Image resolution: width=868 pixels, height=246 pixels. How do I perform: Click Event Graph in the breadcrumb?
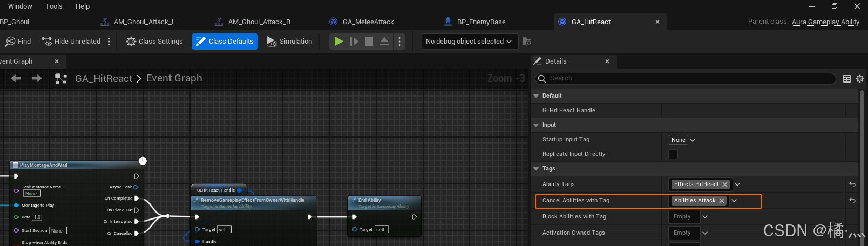174,78
